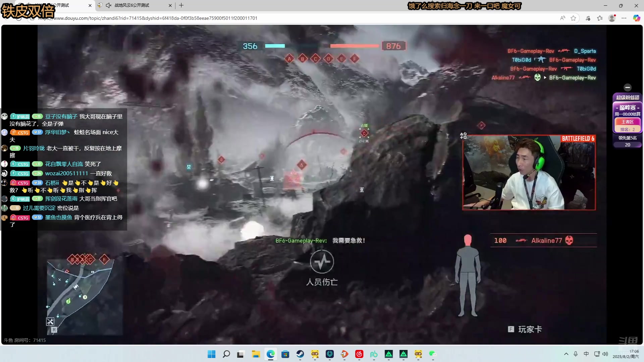Open the Copilot icon in Edge

[x=636, y=18]
